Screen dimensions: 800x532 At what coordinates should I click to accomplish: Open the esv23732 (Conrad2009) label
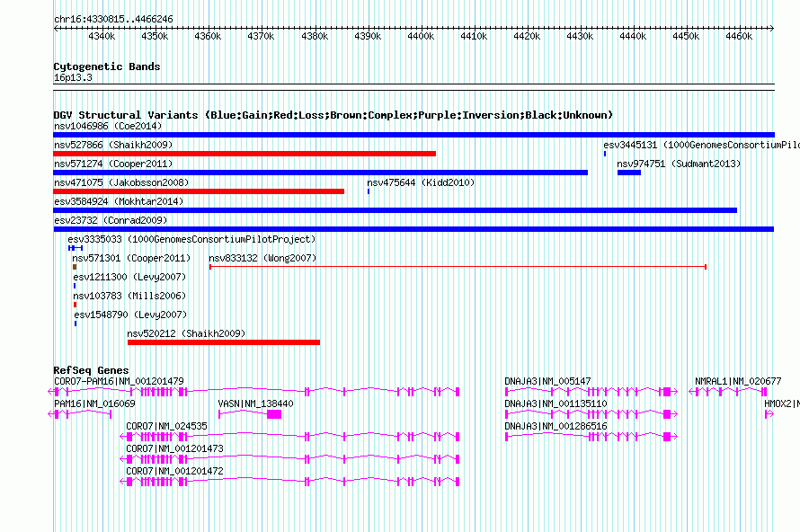pyautogui.click(x=111, y=220)
